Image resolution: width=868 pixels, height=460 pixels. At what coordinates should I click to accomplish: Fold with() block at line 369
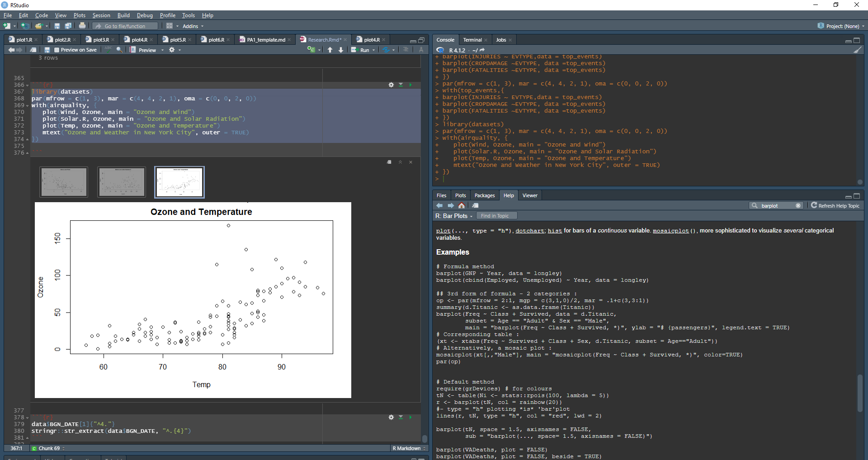[x=28, y=105]
